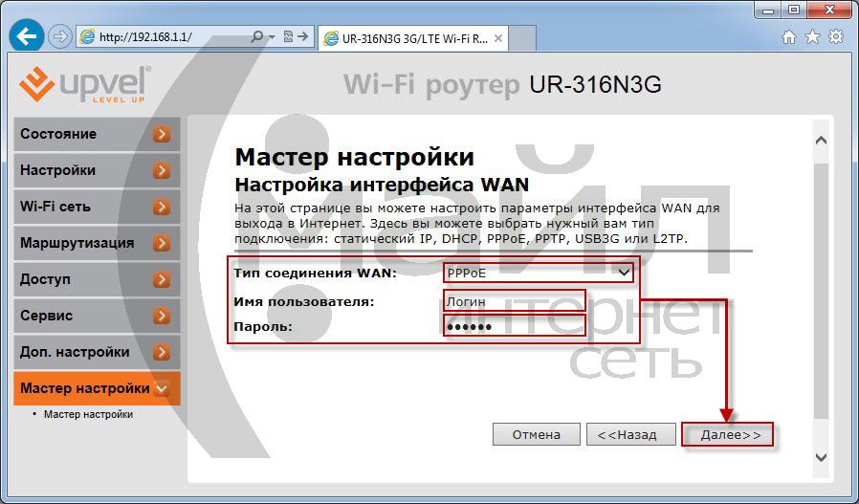Open Favorites star icon
Viewport: 859px width, 504px height.
[x=812, y=37]
